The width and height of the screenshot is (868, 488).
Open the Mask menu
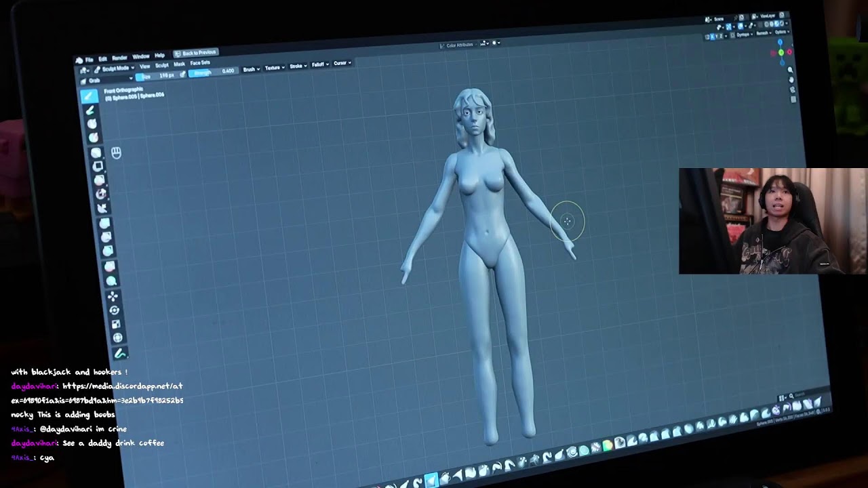click(x=179, y=64)
